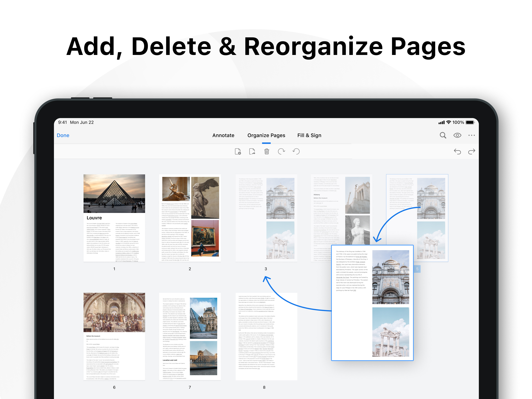The width and height of the screenshot is (532, 399).
Task: Click page number label 1
Action: coord(114,269)
